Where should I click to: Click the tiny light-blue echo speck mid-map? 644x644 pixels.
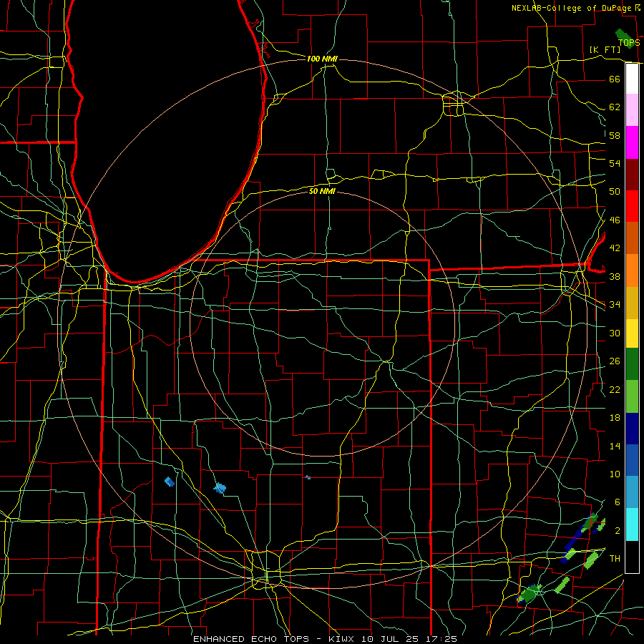308,477
